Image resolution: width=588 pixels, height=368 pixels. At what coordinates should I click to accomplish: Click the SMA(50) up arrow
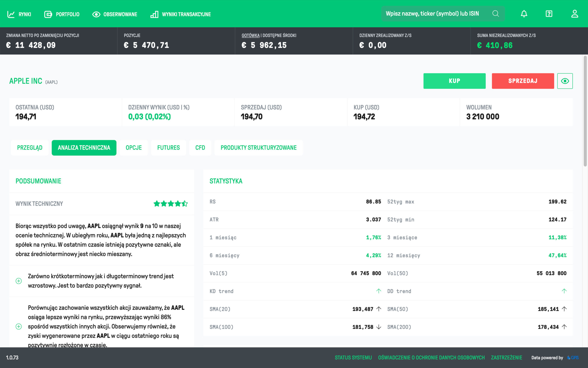(x=564, y=309)
